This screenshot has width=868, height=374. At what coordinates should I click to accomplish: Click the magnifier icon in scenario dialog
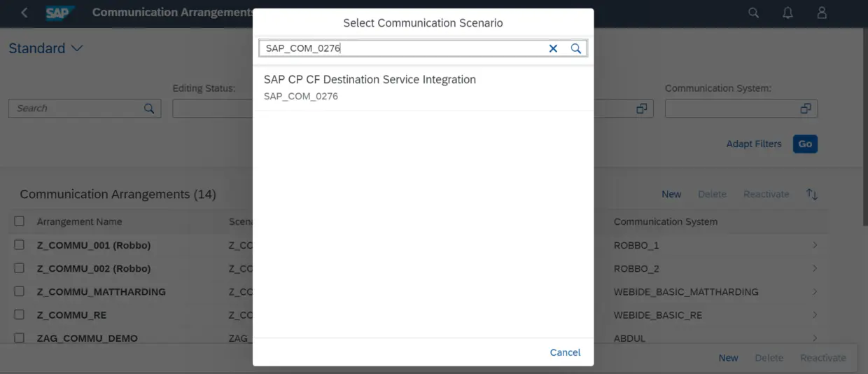click(x=576, y=48)
